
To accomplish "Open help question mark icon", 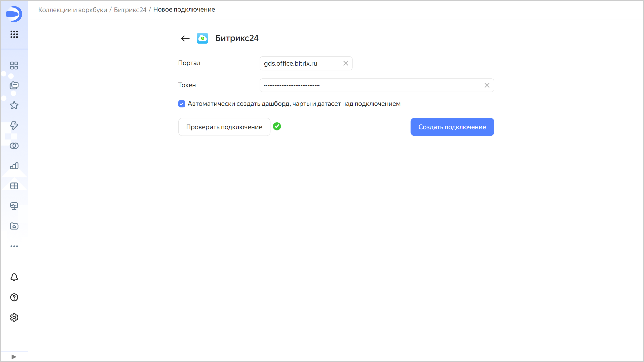I will tap(14, 297).
